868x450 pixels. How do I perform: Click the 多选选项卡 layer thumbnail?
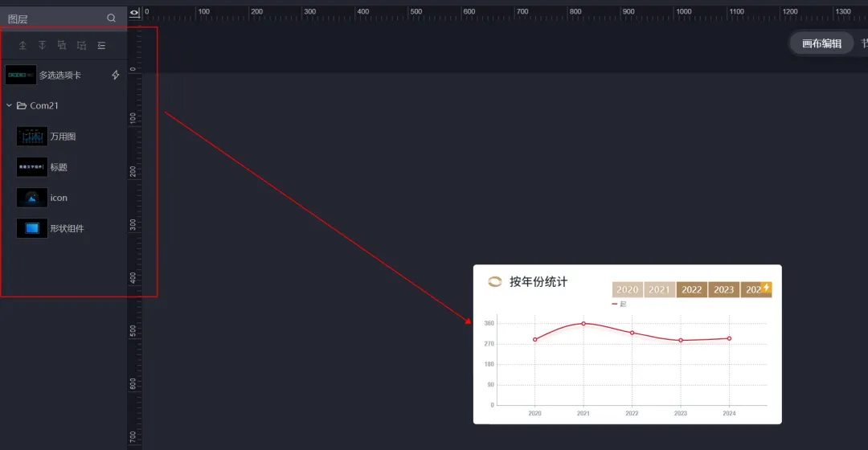click(21, 75)
